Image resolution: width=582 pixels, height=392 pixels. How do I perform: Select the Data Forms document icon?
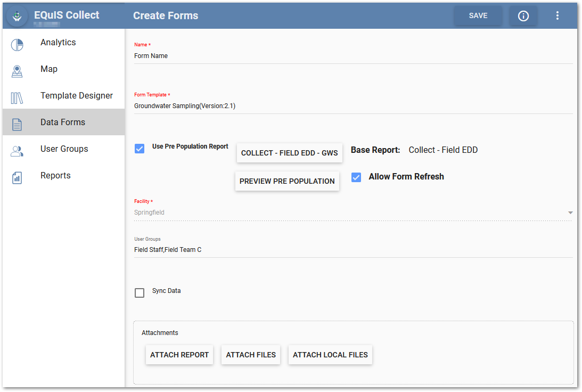tap(18, 122)
